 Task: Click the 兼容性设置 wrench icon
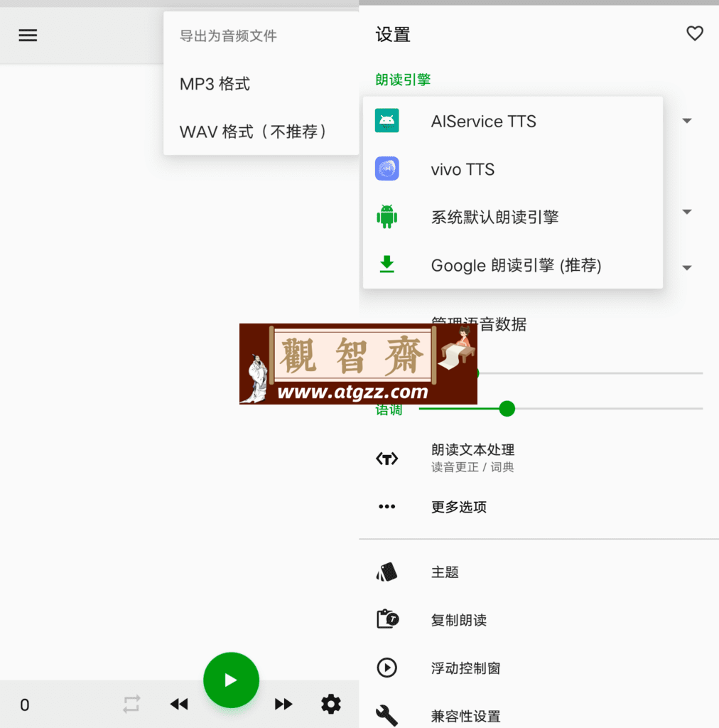pyautogui.click(x=387, y=715)
